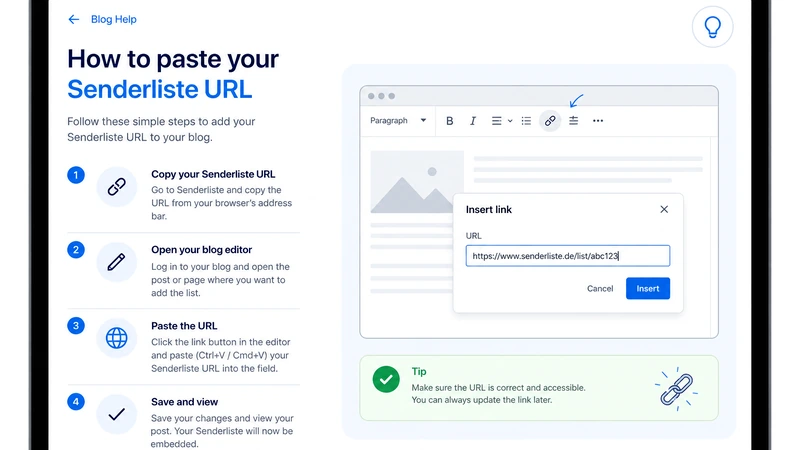Click the horizontal rule icon in toolbar

pos(573,121)
